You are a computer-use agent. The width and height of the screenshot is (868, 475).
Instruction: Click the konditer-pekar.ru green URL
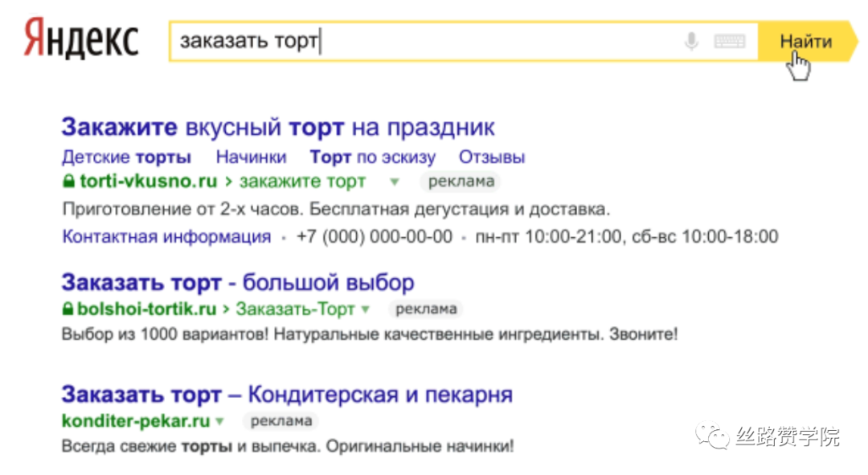pyautogui.click(x=136, y=421)
